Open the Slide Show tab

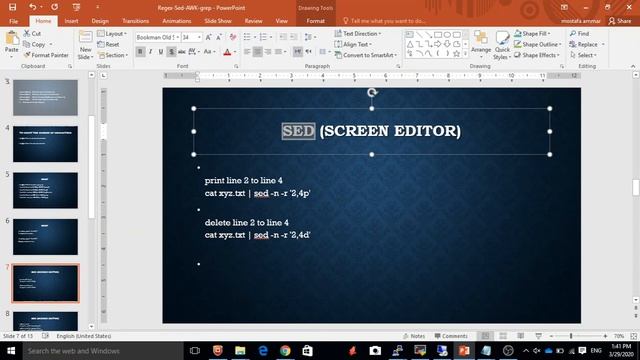coord(218,21)
